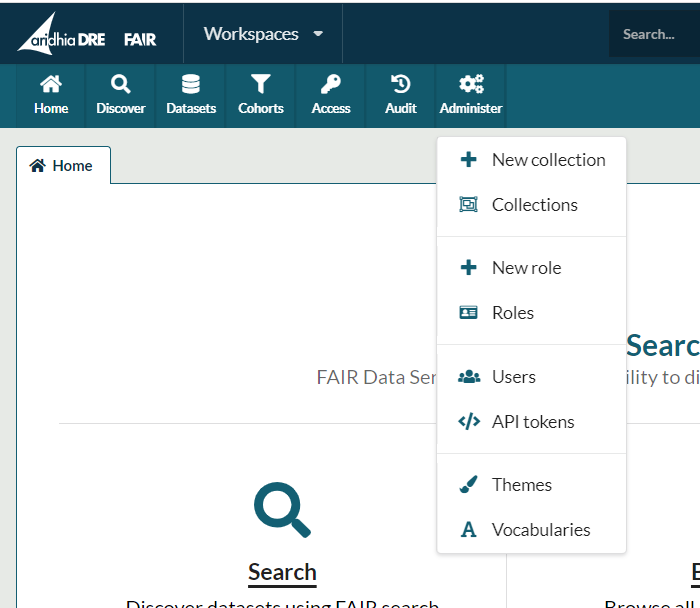Viewport: 700px width, 608px height.
Task: Open Vocabularies menu entry
Action: pyautogui.click(x=540, y=530)
